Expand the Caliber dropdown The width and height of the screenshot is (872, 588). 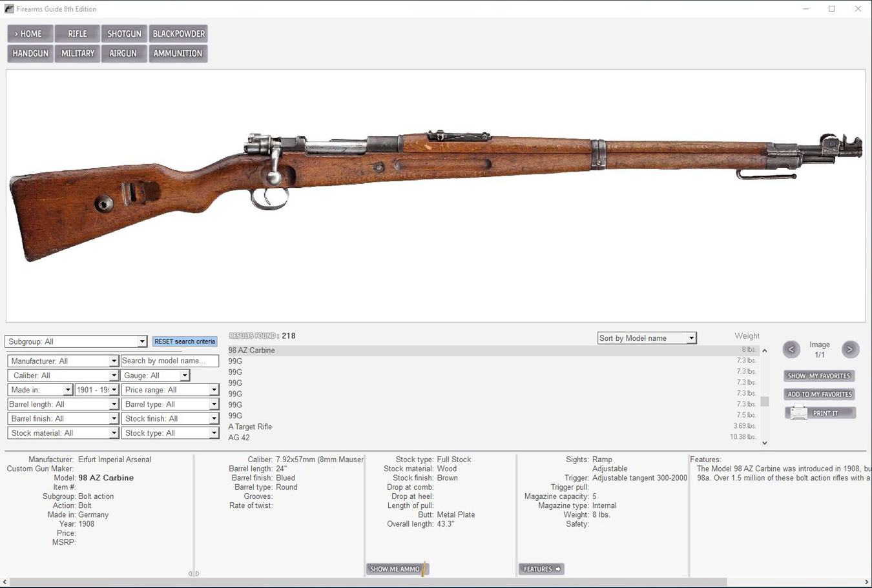coord(114,376)
